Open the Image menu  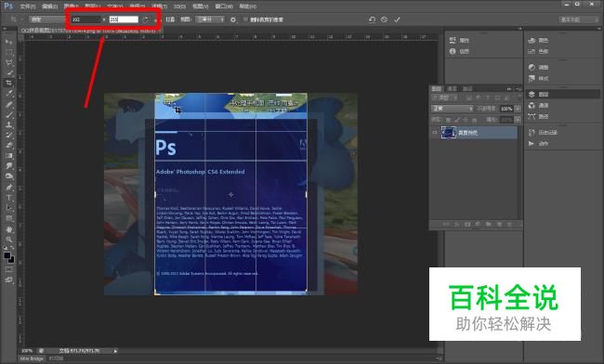tap(72, 6)
